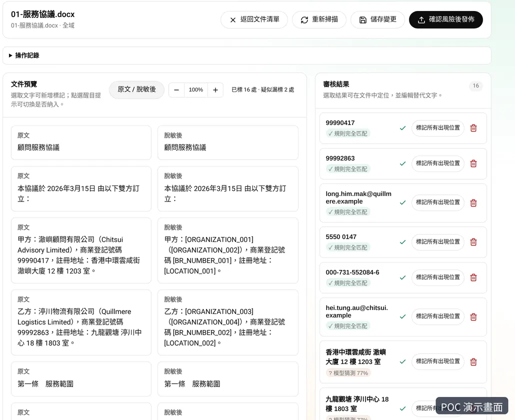Click 已標 16 處 · 疑似漏標 2 處 status
Viewport: 515px width, 420px height.
(263, 89)
